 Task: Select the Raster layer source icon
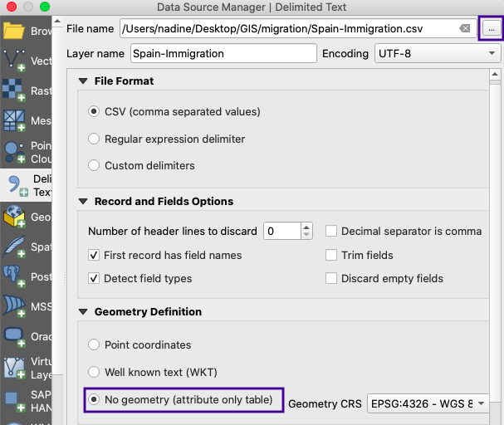tap(13, 90)
